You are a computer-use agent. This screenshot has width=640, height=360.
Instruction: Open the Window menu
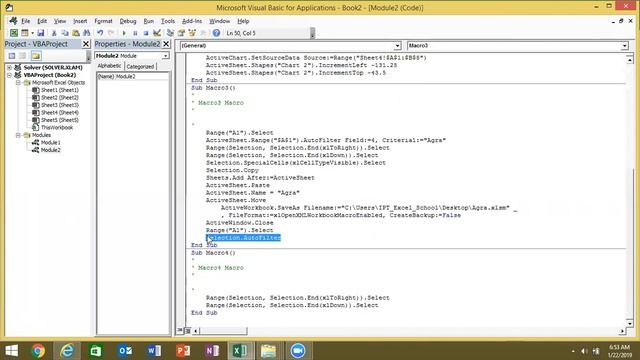click(x=220, y=21)
